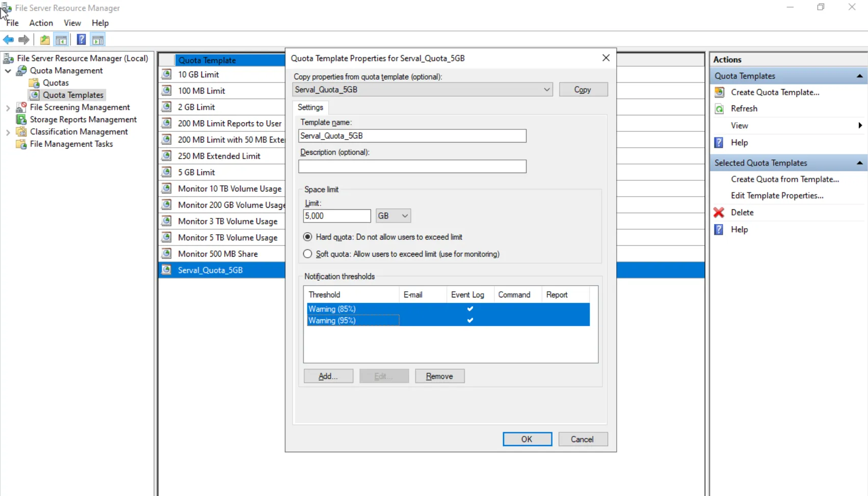This screenshot has height=496, width=868.
Task: Open the Copy properties template dropdown
Action: (x=546, y=90)
